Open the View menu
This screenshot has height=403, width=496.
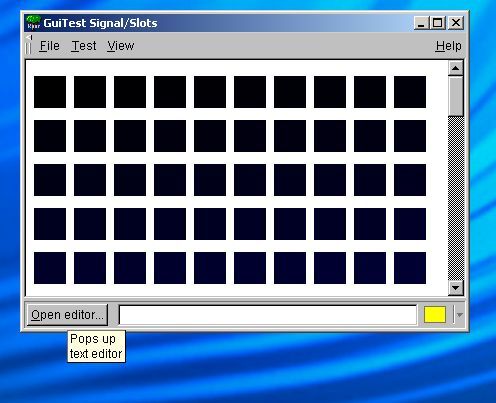pos(121,46)
